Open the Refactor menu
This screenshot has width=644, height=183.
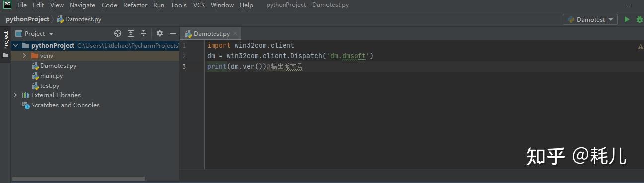click(x=135, y=5)
